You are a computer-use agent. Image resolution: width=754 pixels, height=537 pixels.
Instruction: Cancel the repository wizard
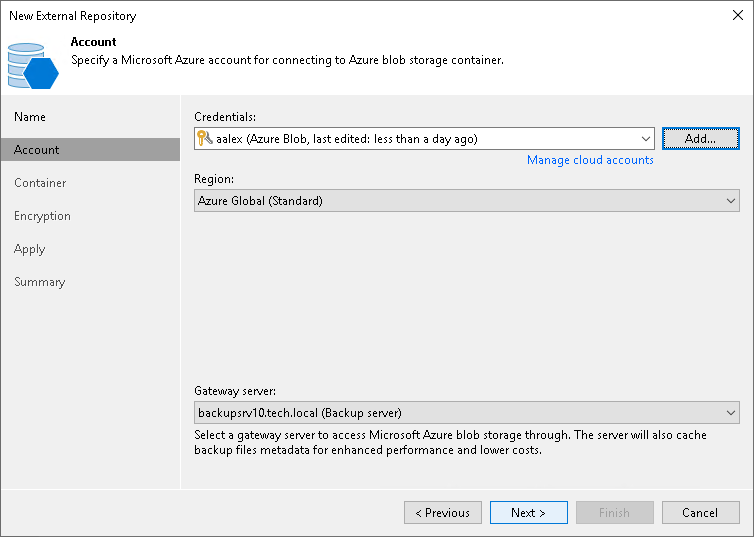point(700,513)
